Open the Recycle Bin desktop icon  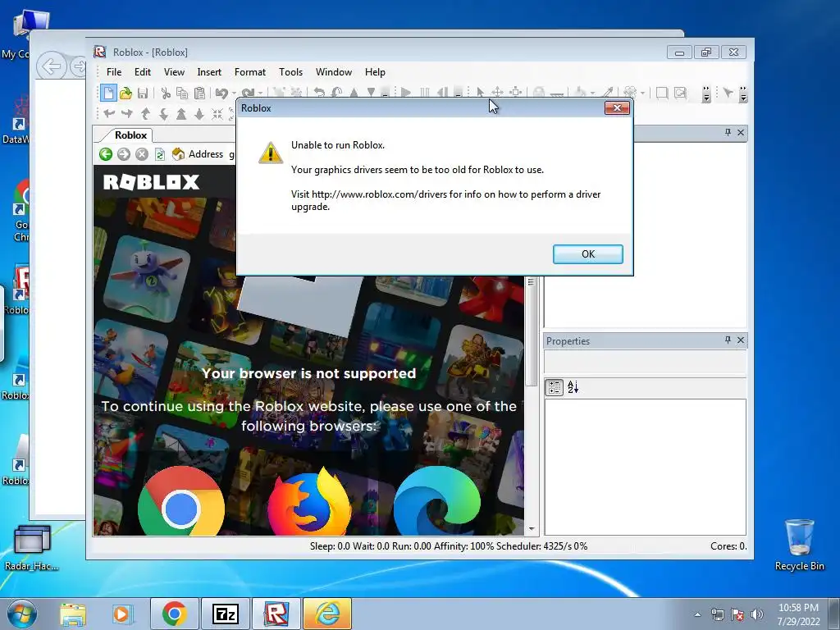click(x=799, y=545)
